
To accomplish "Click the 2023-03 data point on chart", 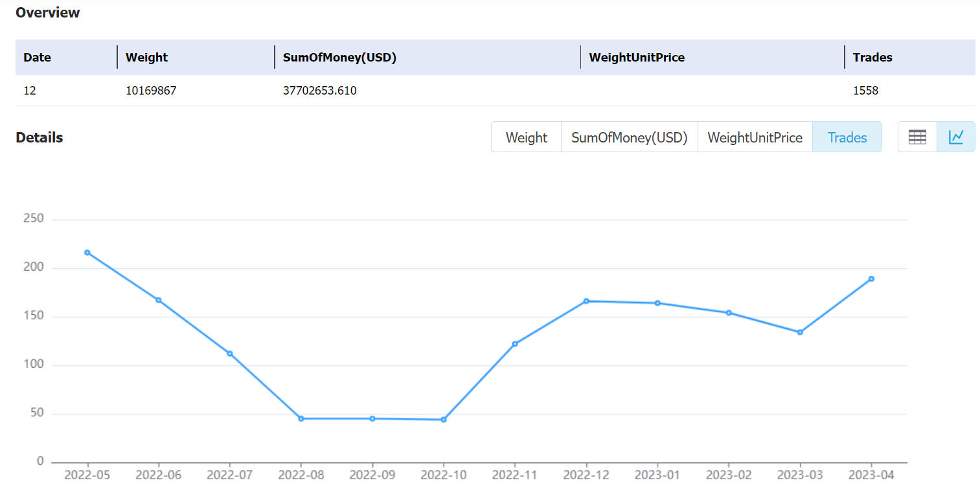I will point(800,332).
